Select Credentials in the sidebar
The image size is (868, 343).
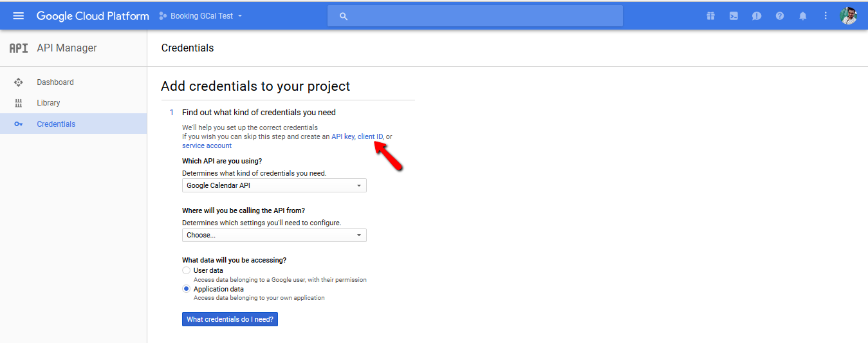point(73,124)
